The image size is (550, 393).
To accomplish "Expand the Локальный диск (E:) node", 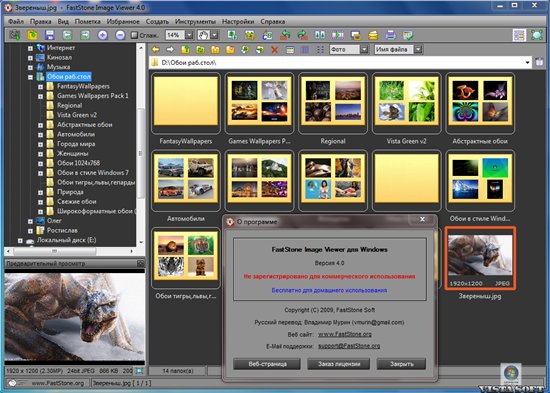I will (20, 240).
